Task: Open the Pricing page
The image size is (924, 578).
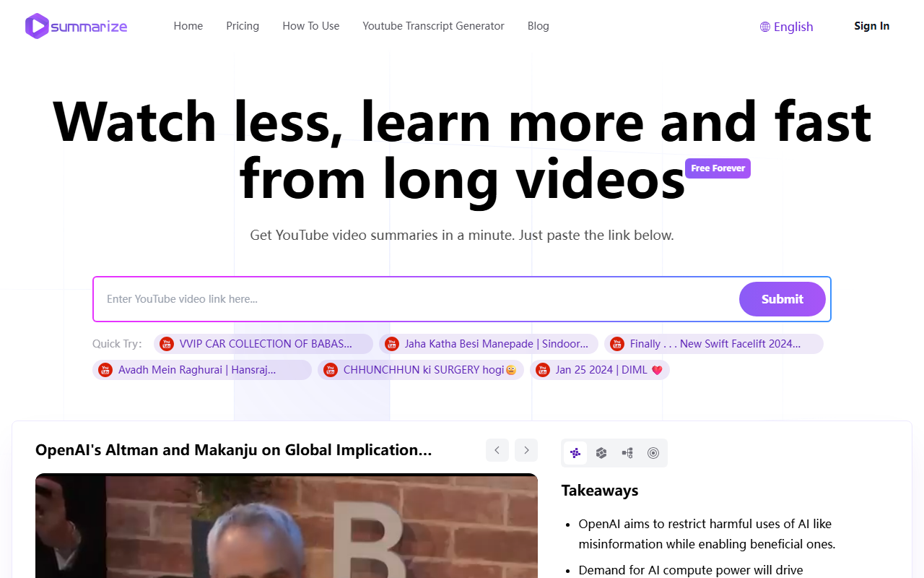Action: 243,26
